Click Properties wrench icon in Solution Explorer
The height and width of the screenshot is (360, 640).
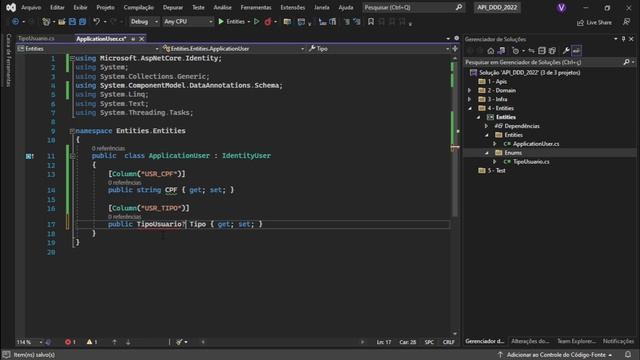566,51
